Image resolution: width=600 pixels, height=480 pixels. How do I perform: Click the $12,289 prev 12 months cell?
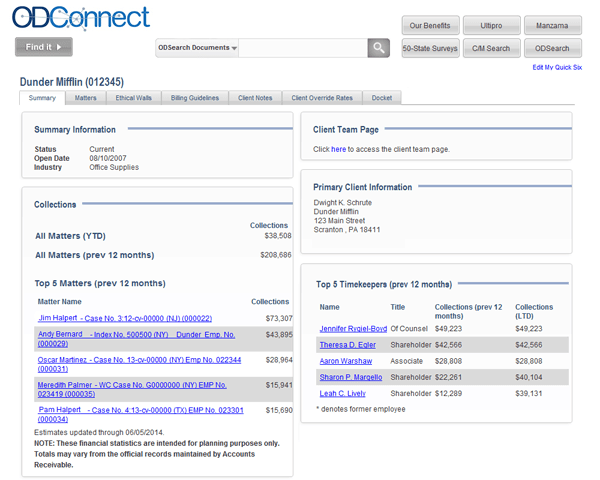(x=448, y=393)
